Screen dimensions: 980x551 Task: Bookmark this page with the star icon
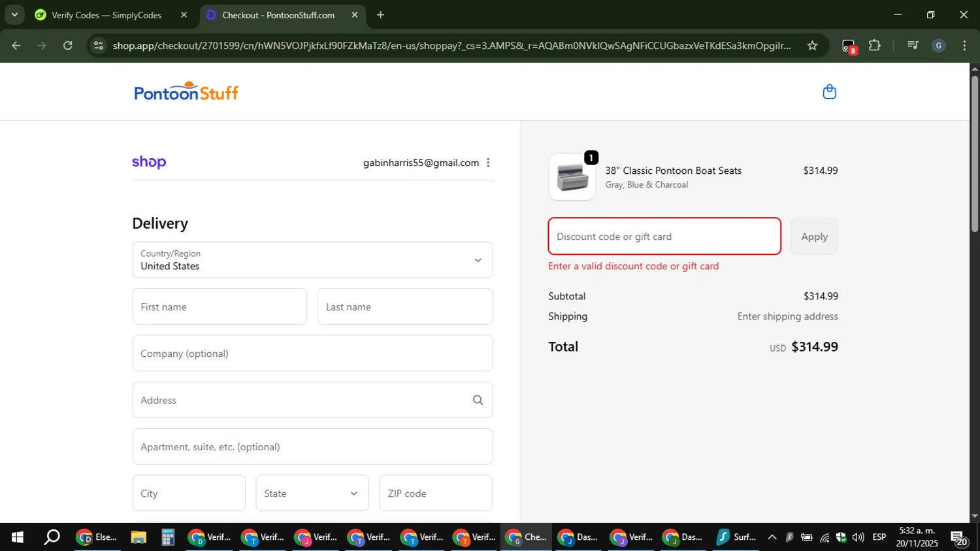coord(812,46)
